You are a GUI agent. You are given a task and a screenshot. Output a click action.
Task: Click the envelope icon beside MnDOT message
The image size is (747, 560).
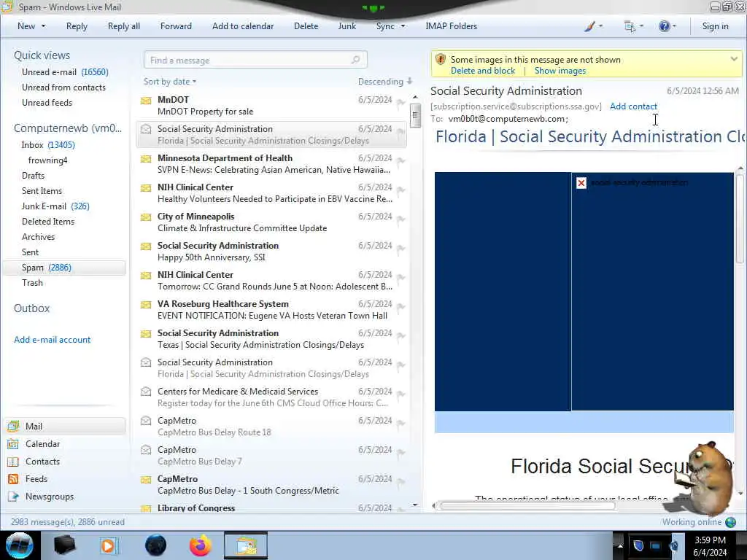[x=146, y=101]
